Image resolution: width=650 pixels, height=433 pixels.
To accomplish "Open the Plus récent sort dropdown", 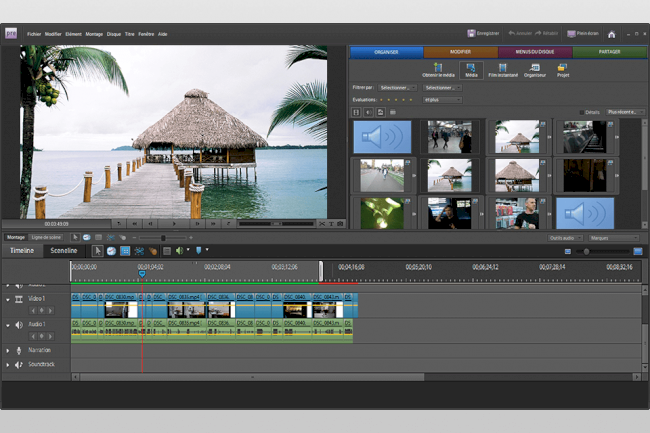I will point(625,112).
